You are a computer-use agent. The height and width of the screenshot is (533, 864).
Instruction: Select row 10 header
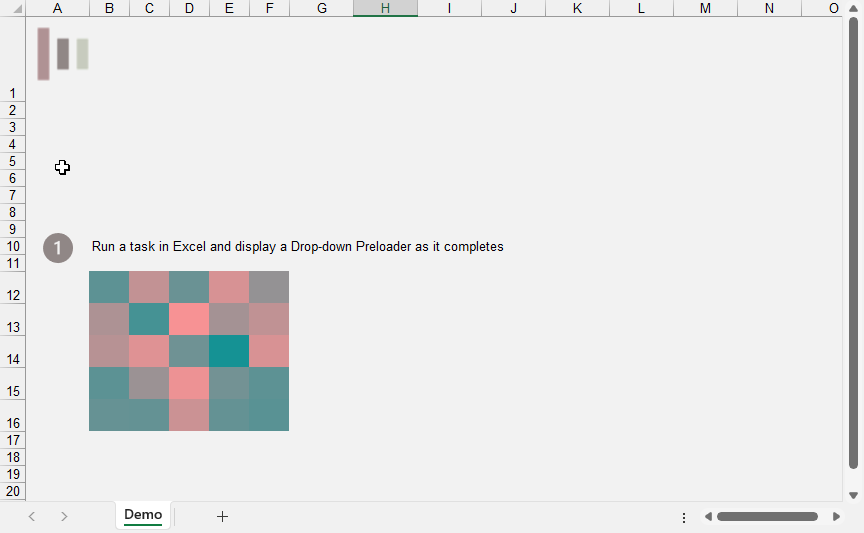pyautogui.click(x=13, y=246)
